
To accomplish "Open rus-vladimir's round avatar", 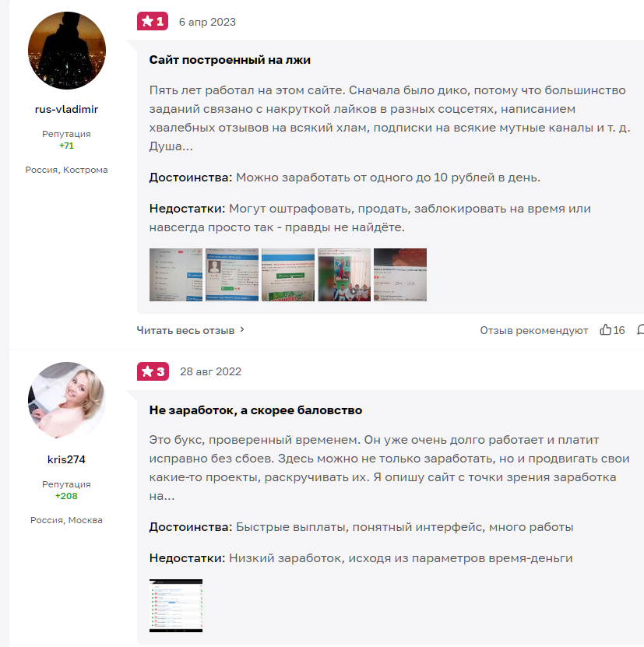I will tap(67, 51).
